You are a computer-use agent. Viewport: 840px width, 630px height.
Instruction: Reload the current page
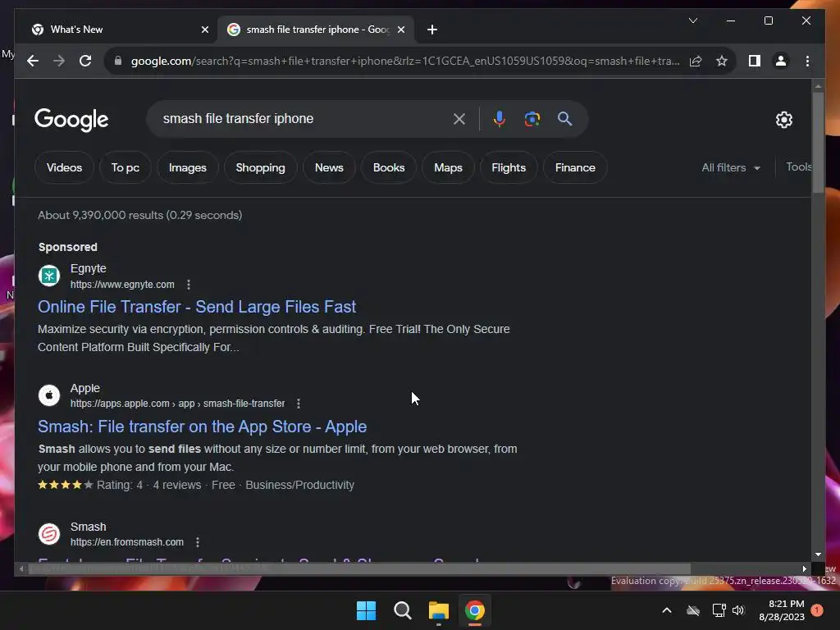(85, 61)
